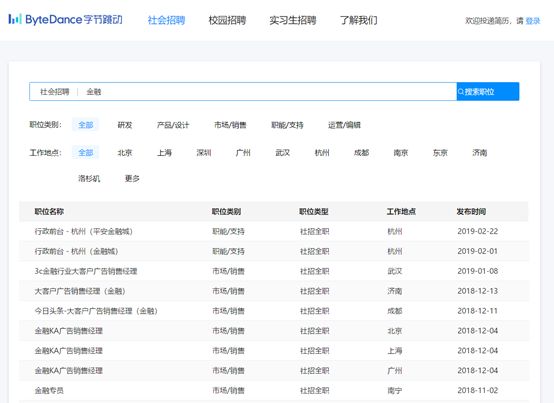This screenshot has height=403, width=554.
Task: Click date 2019-02-01
Action: [x=478, y=251]
